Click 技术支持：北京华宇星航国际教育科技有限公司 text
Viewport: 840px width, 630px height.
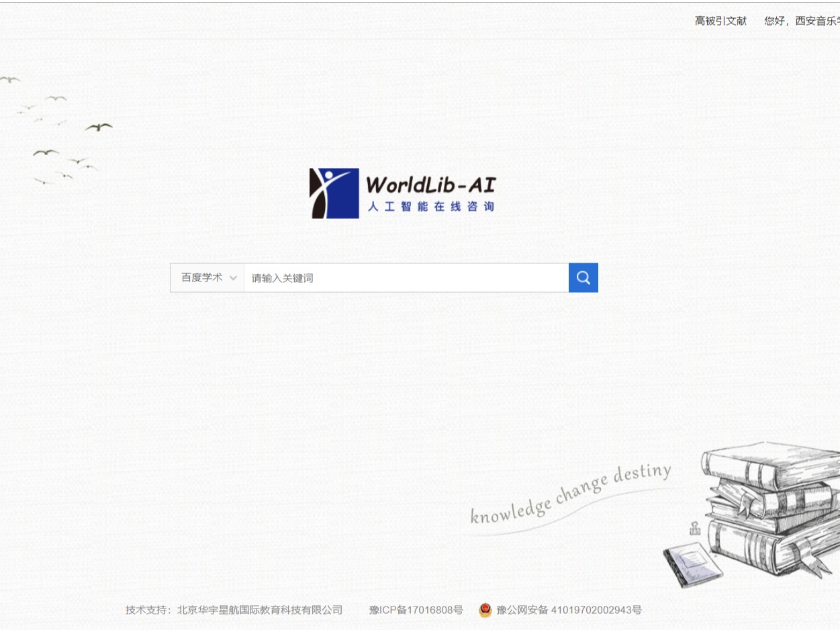pyautogui.click(x=234, y=610)
